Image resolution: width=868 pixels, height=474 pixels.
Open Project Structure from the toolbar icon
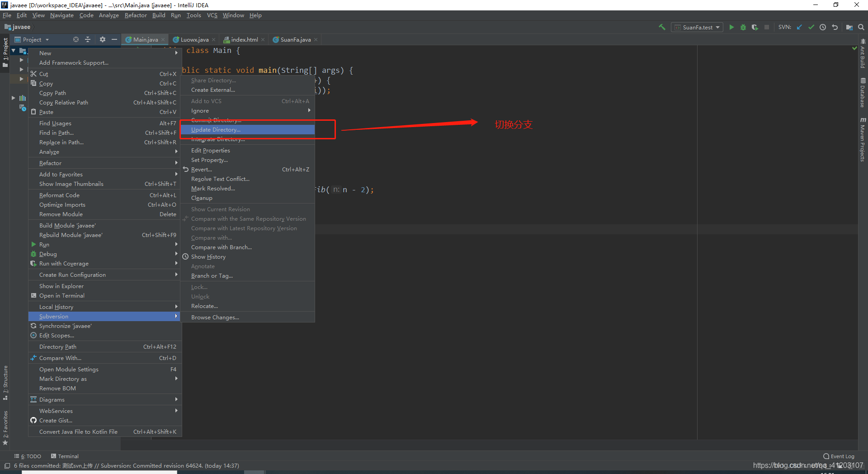pyautogui.click(x=849, y=27)
